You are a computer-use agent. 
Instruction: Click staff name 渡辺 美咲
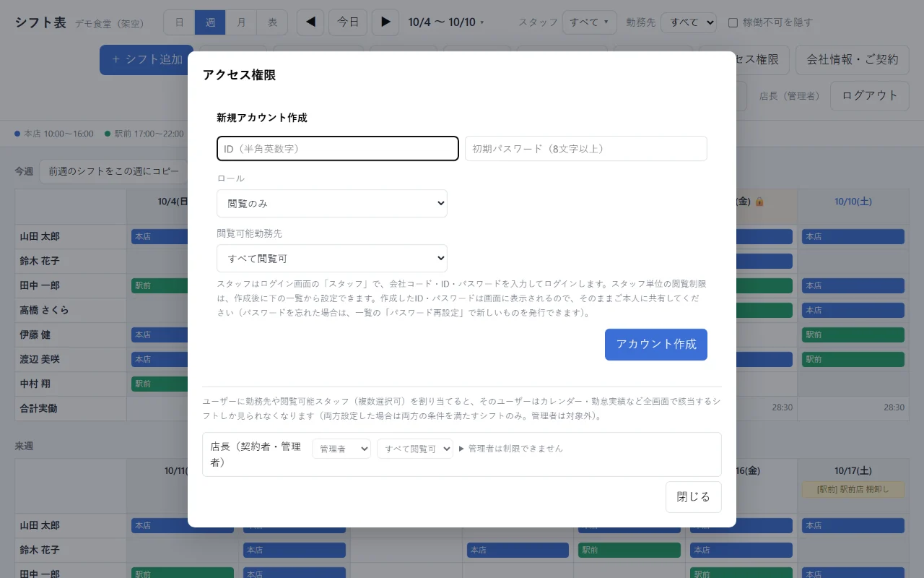pos(40,360)
